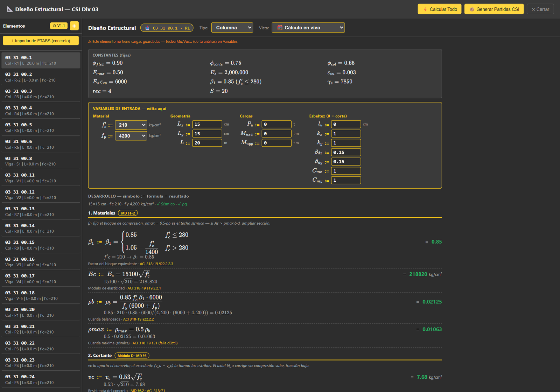Select element 03 31 00.4 Col R4
This screenshot has height=392, width=560.
tap(41, 111)
